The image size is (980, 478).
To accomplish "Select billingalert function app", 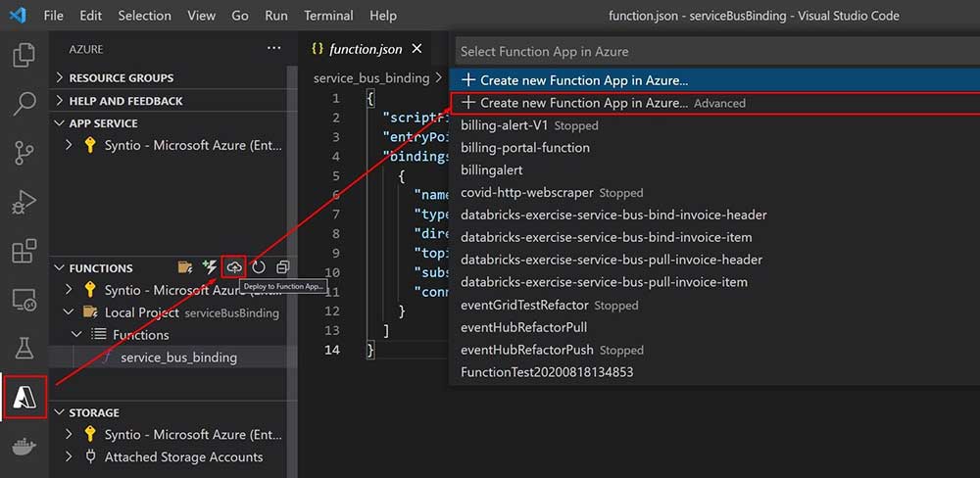I will pos(714,170).
